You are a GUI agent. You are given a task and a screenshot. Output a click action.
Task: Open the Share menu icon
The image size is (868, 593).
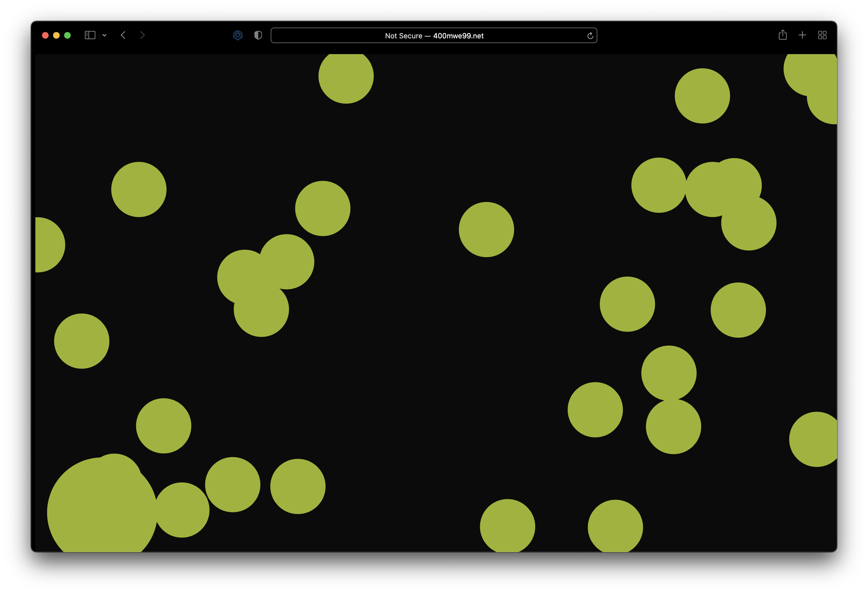pos(782,35)
